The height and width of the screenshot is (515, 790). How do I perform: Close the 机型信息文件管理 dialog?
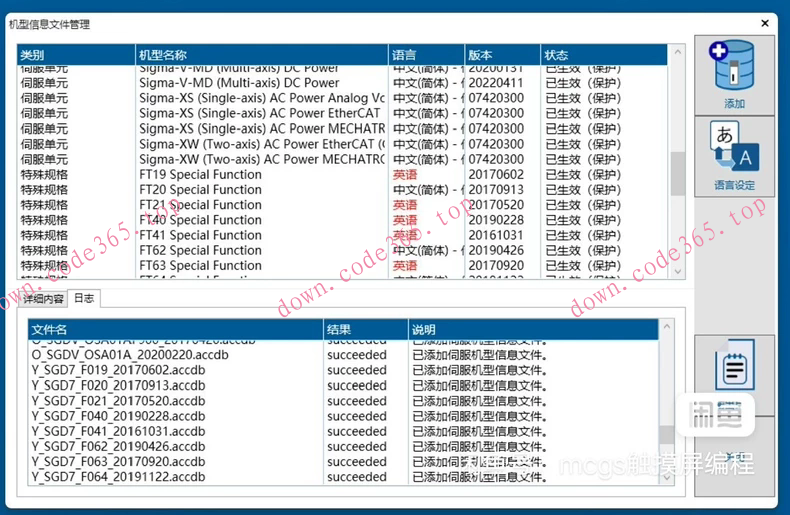click(x=765, y=23)
